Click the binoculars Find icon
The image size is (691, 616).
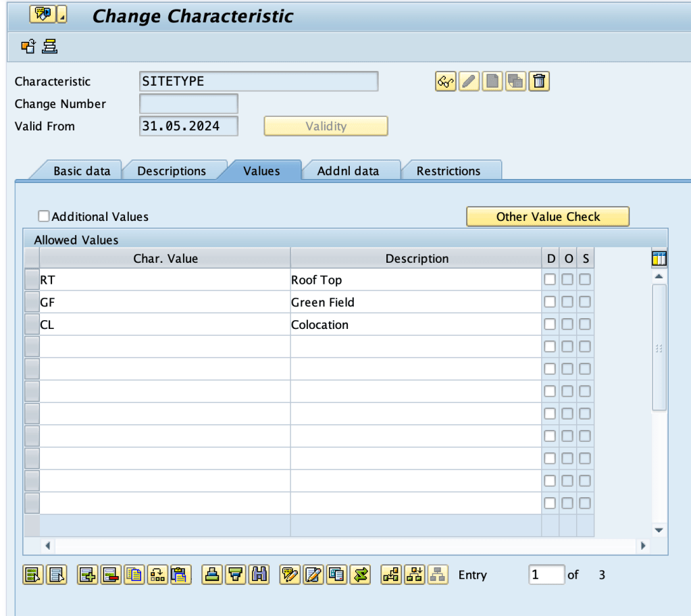point(257,575)
